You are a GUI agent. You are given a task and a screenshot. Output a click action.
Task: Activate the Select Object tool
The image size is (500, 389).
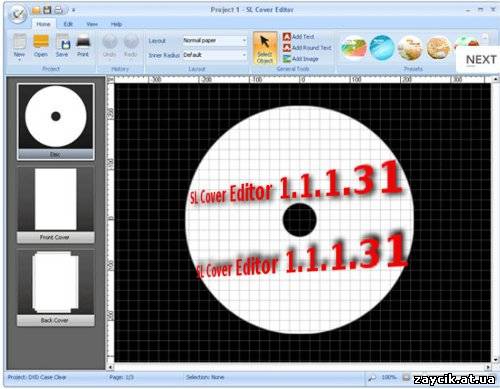click(x=265, y=48)
